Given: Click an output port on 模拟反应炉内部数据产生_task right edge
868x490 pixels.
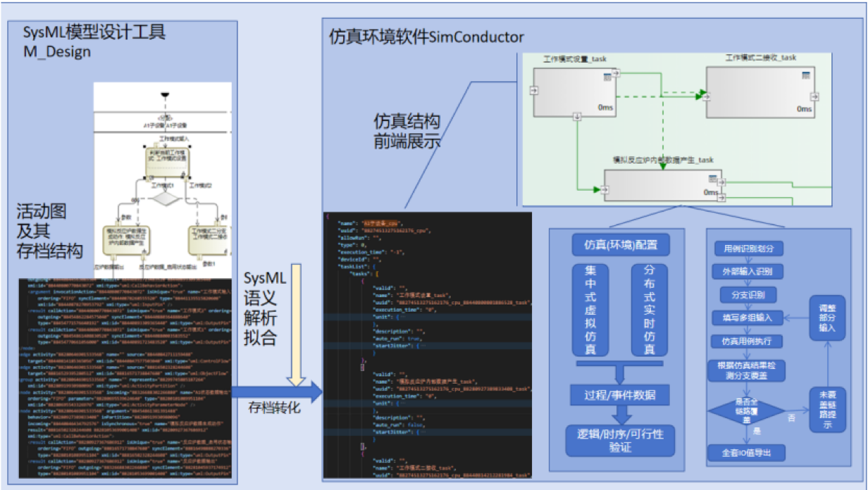Looking at the screenshot, I should pos(722,182).
